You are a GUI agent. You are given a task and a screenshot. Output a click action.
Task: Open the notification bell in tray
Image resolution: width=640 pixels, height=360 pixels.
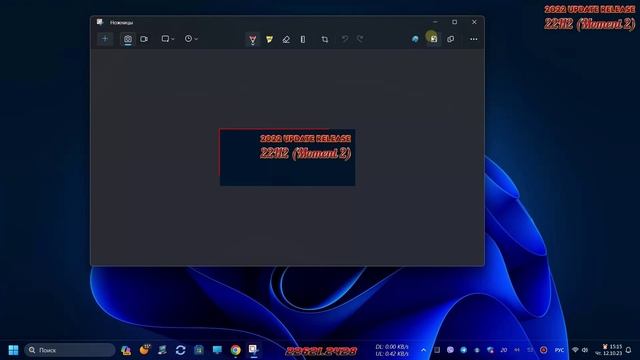[x=629, y=350]
